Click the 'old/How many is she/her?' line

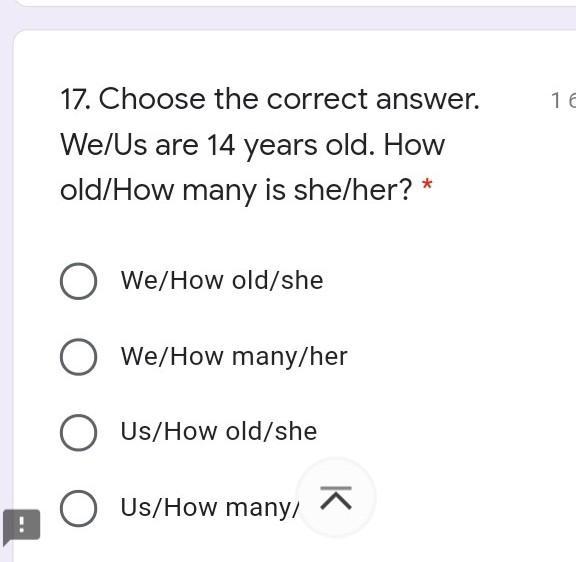click(237, 191)
